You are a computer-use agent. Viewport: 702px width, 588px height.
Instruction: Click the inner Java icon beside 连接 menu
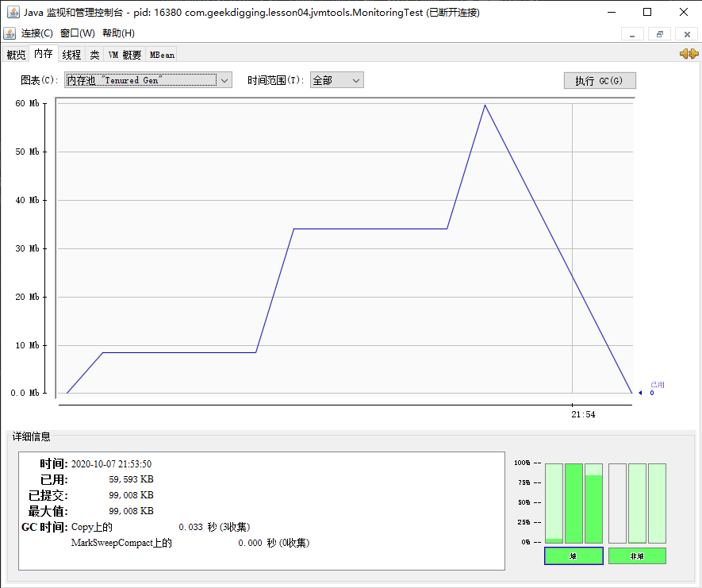click(10, 33)
